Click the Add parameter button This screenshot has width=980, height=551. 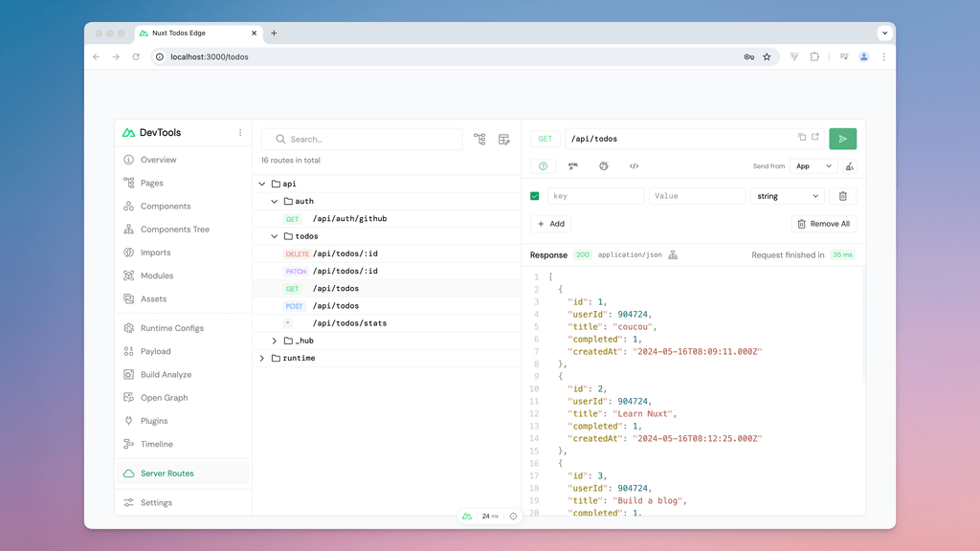point(550,223)
